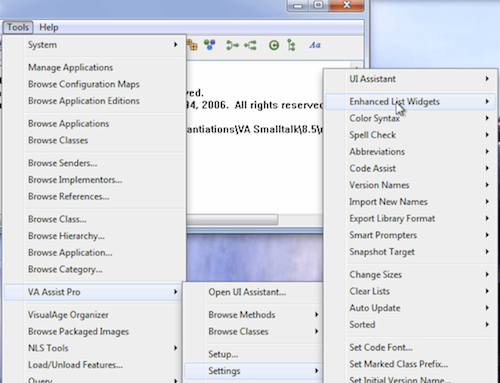Choose Browse Implementors... entry

pos(94,179)
